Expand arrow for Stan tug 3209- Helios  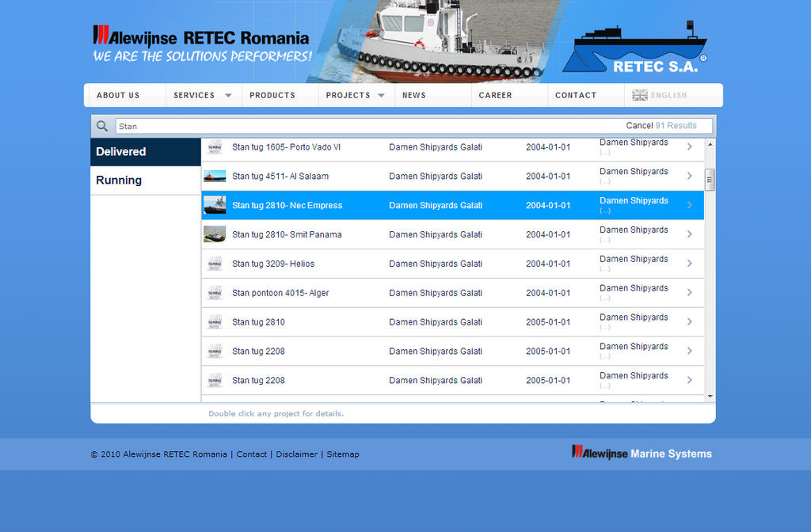[x=690, y=263]
